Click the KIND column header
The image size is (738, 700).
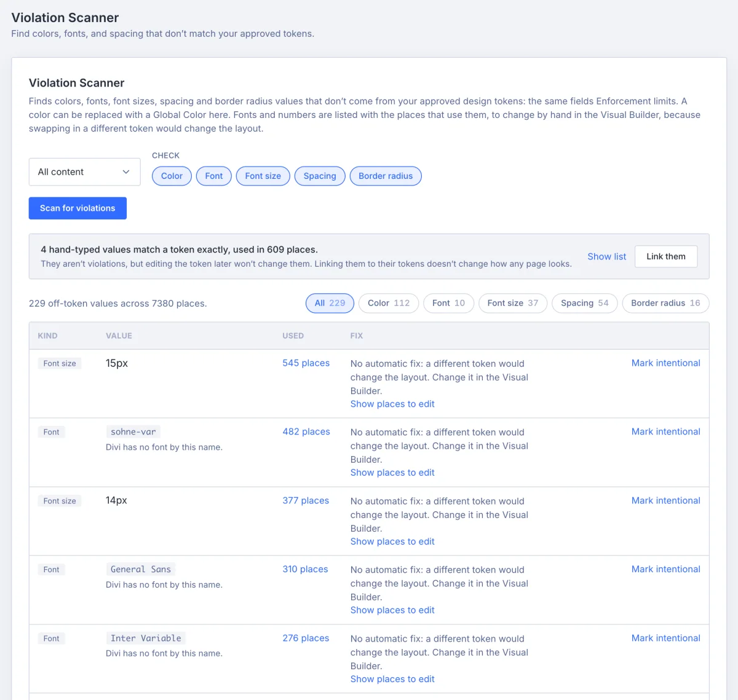(x=47, y=336)
